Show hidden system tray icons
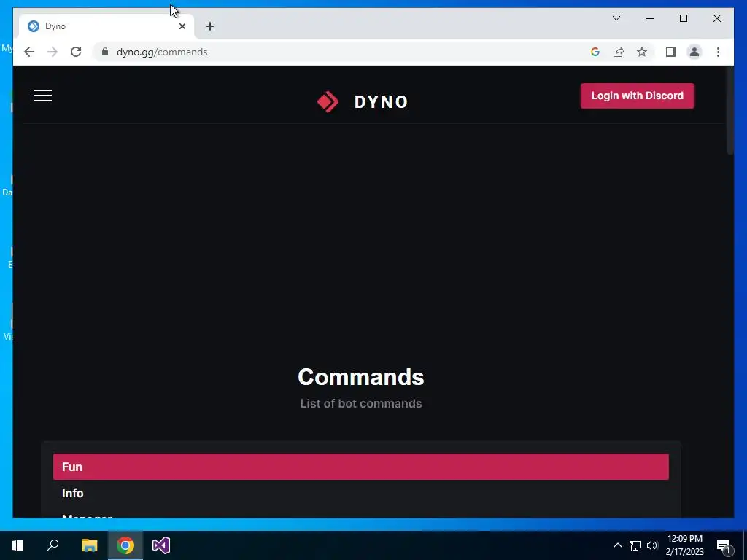 617,545
